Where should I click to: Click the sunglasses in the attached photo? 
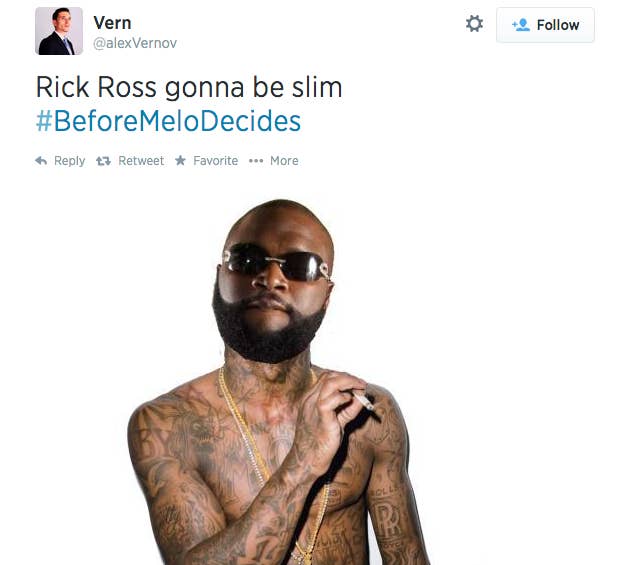pyautogui.click(x=277, y=262)
